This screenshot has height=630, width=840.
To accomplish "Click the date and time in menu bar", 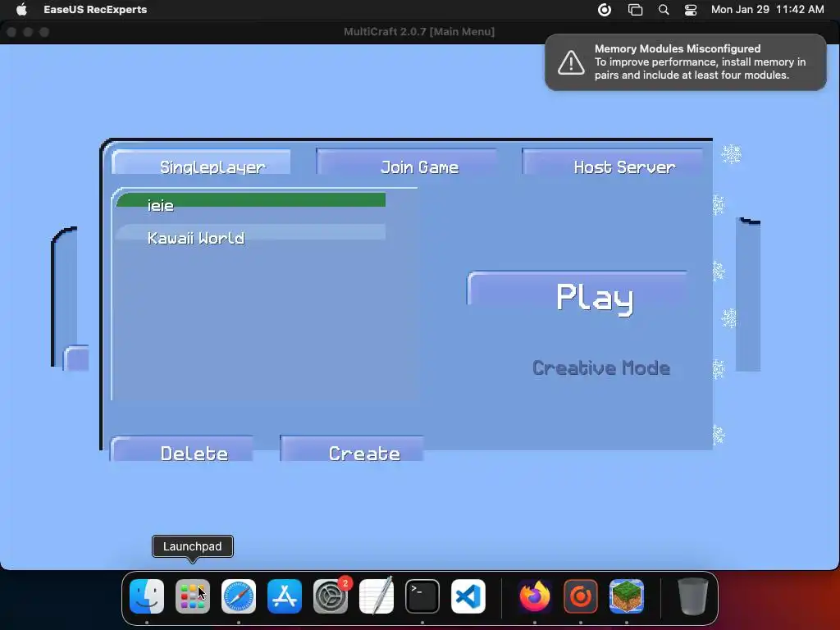I will pos(767,9).
